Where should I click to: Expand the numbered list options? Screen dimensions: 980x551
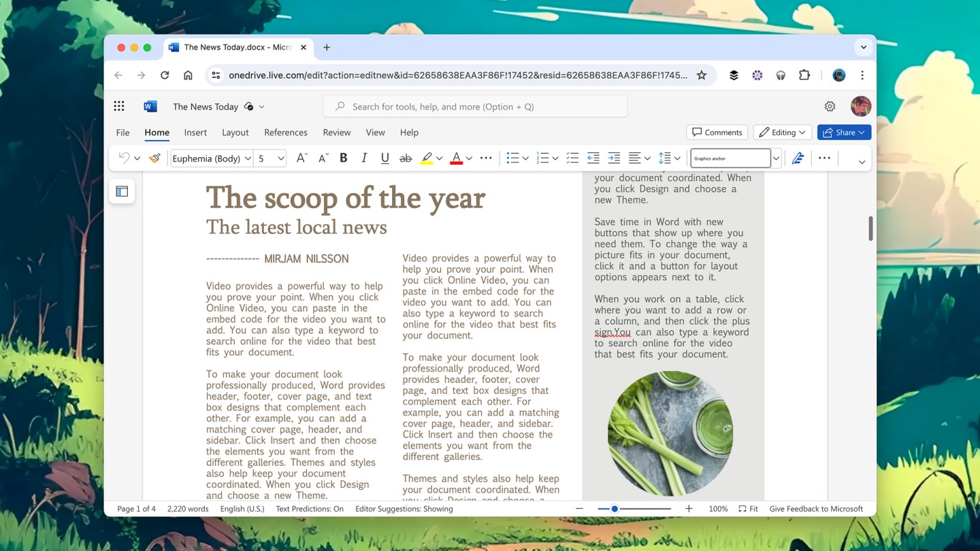[x=555, y=158]
